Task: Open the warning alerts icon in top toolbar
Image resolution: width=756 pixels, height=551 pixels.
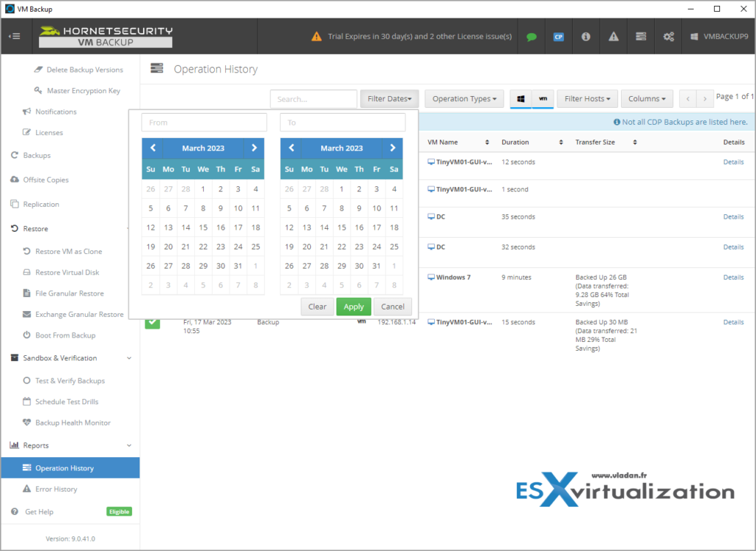Action: [x=614, y=35]
